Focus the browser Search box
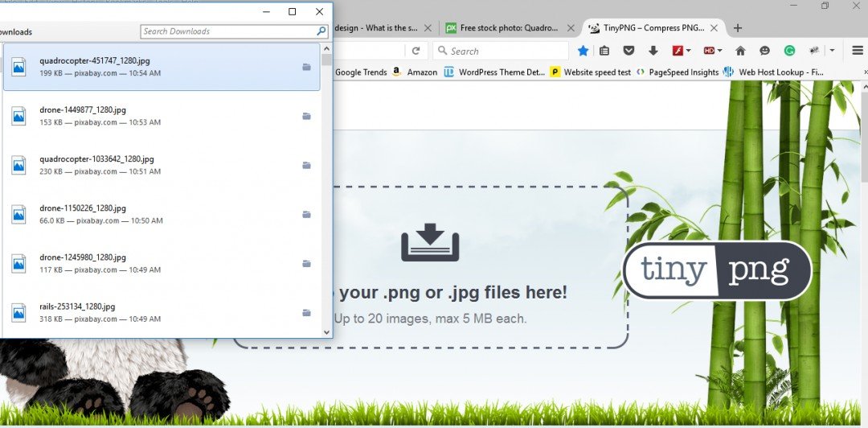The height and width of the screenshot is (428, 868). (501, 51)
